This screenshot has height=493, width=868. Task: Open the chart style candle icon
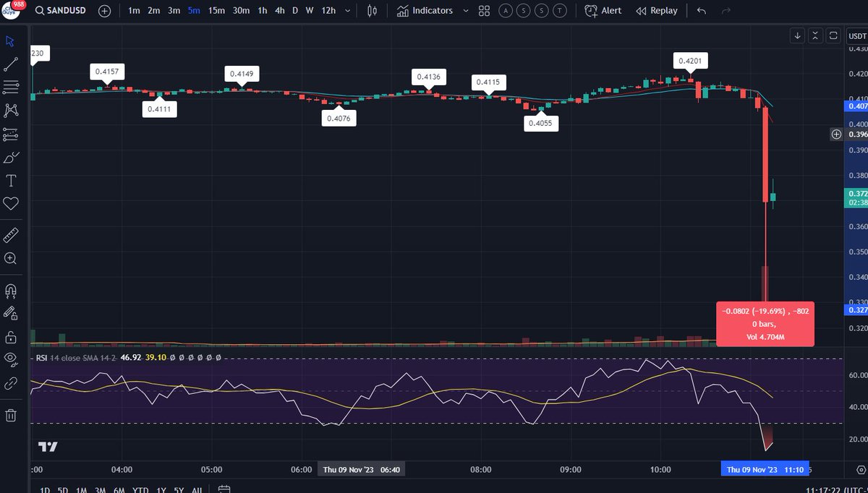coord(371,10)
